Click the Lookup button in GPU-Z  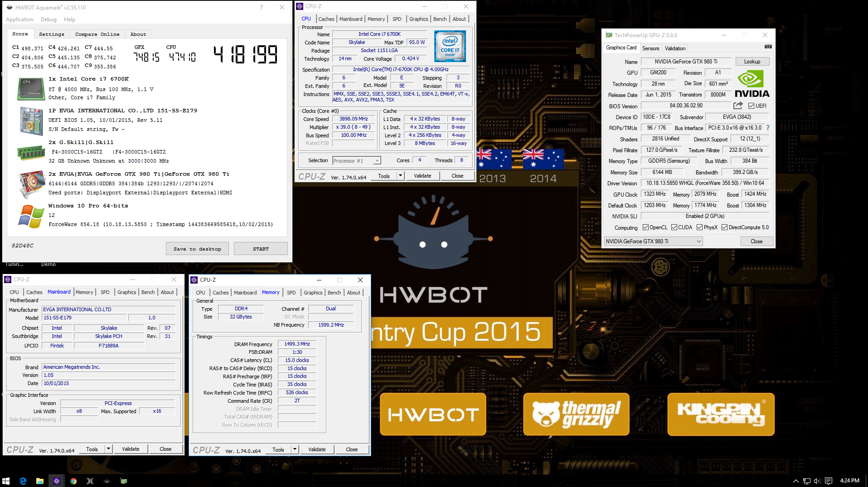pyautogui.click(x=752, y=62)
